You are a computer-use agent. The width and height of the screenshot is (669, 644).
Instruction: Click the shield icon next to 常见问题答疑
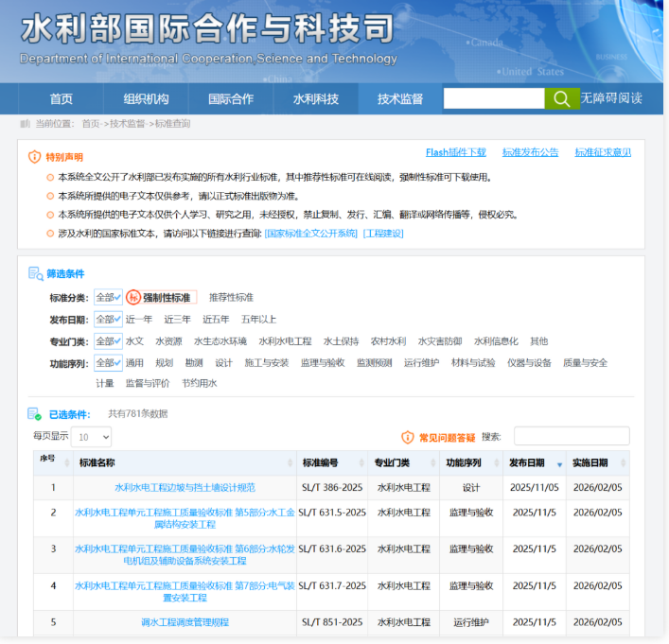[408, 437]
